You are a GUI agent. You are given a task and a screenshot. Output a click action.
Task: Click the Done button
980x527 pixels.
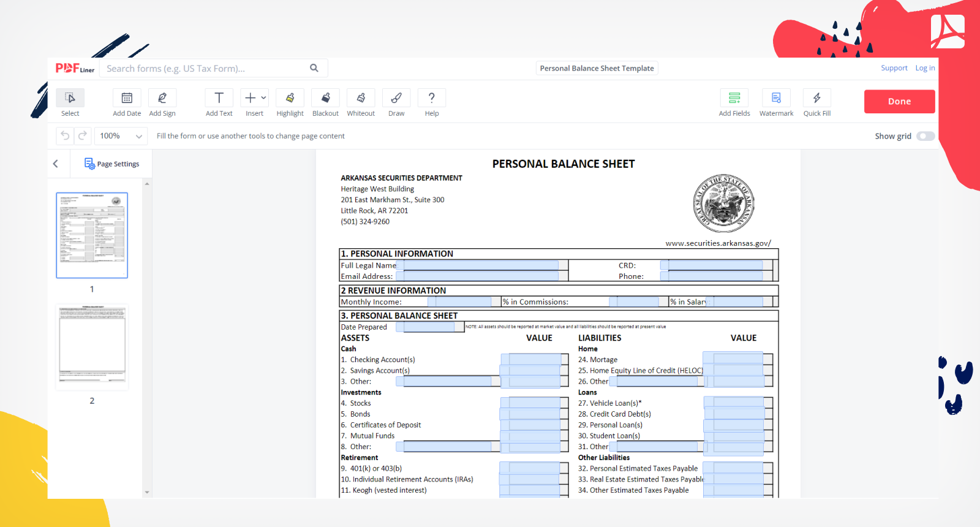pos(899,102)
